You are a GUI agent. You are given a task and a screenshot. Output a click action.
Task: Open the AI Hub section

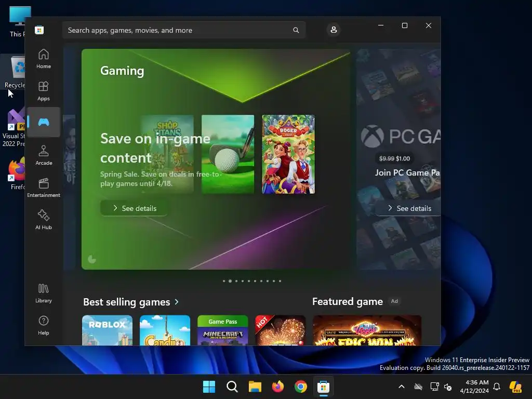(44, 220)
